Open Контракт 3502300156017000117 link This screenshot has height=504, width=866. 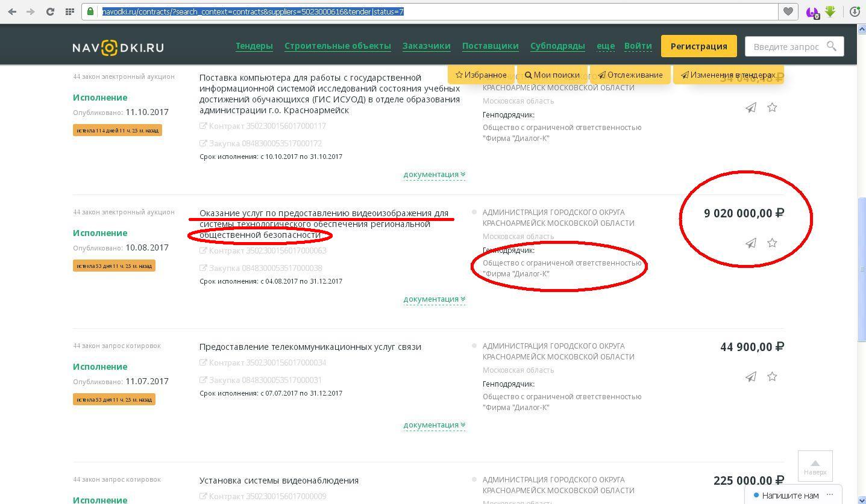pyautogui.click(x=263, y=126)
